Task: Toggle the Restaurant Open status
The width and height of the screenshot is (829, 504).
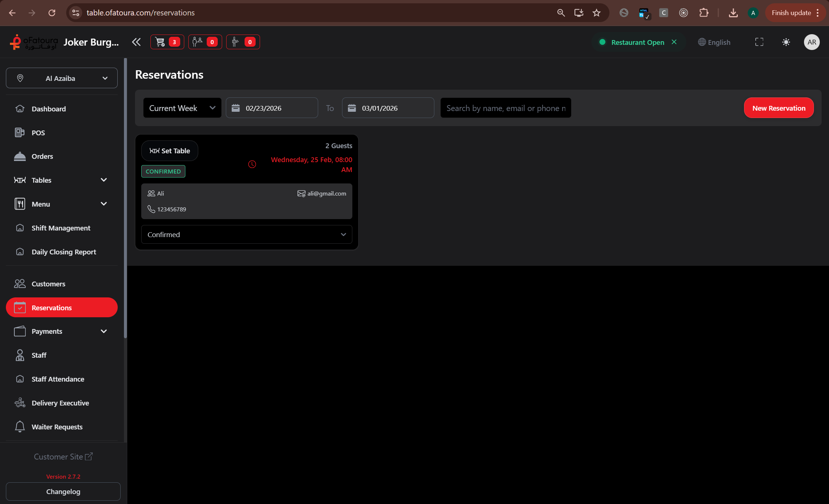Action: coord(638,42)
